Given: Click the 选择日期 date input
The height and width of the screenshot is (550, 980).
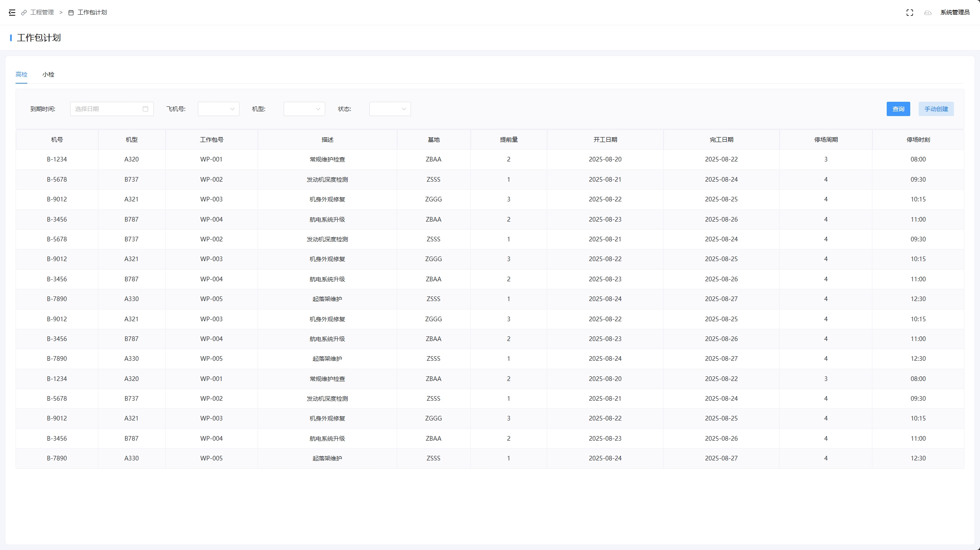Looking at the screenshot, I should pyautogui.click(x=112, y=109).
